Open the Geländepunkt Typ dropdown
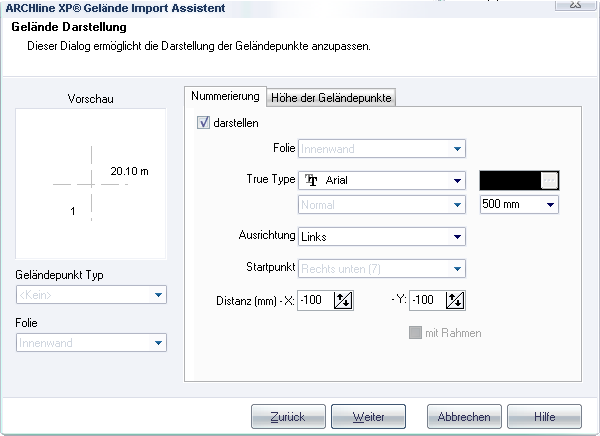Viewport: 600px width, 436px height. (91, 295)
